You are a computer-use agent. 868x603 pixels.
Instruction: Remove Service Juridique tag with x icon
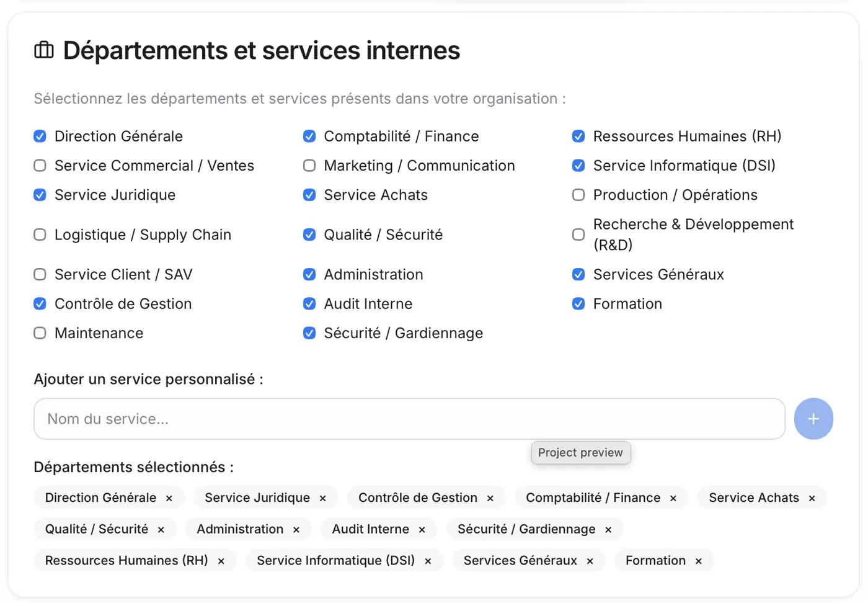click(x=323, y=498)
